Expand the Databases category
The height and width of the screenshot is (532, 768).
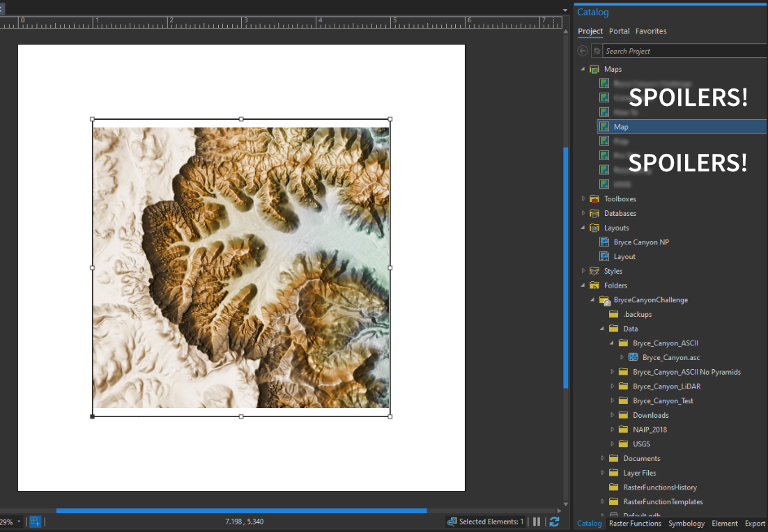[x=583, y=213]
